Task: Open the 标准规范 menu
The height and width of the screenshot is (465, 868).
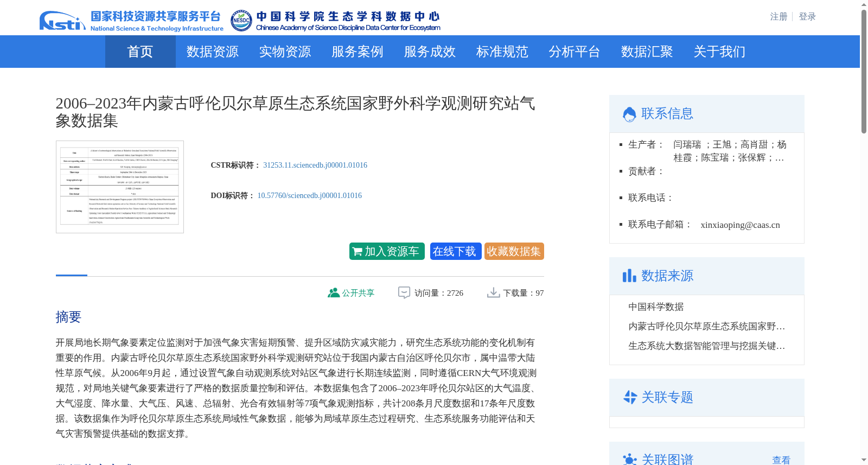Action: [x=502, y=52]
